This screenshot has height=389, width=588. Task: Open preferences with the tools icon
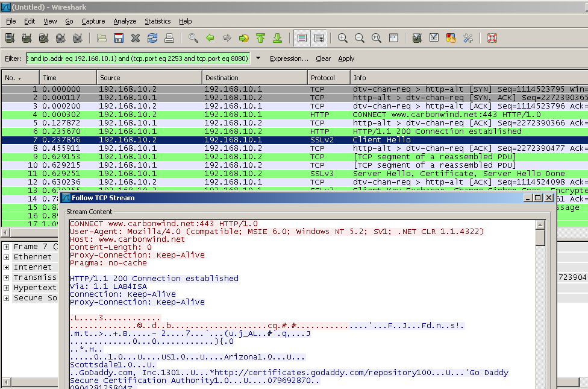(x=468, y=38)
